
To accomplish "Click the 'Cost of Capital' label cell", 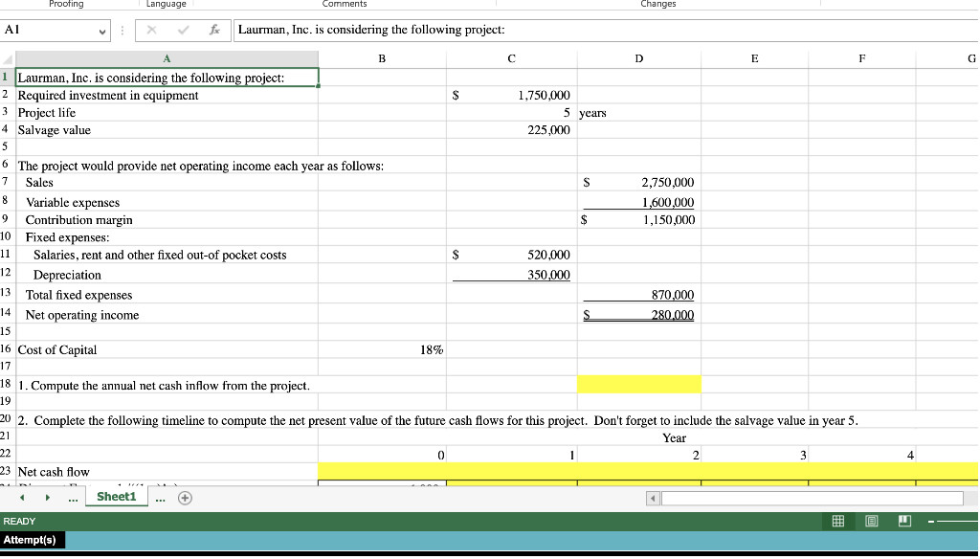I will (167, 349).
